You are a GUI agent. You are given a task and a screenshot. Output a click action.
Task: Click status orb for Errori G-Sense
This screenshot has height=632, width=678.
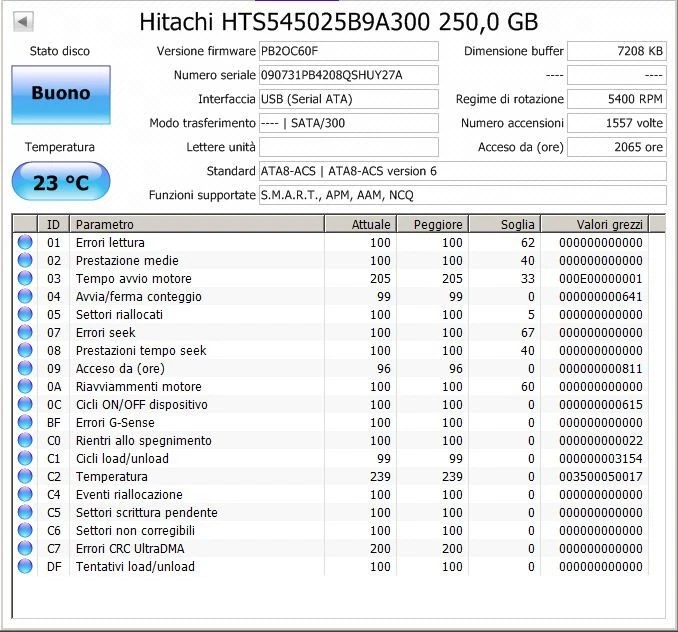click(x=25, y=422)
